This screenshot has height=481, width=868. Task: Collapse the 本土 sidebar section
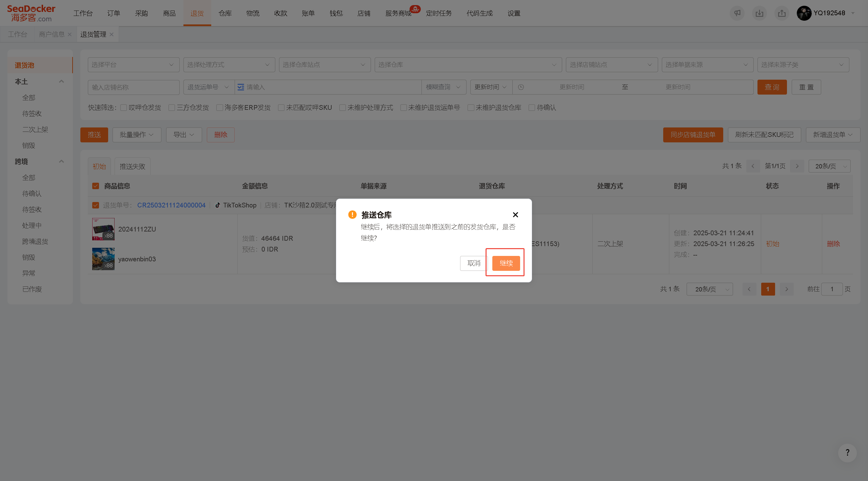61,82
